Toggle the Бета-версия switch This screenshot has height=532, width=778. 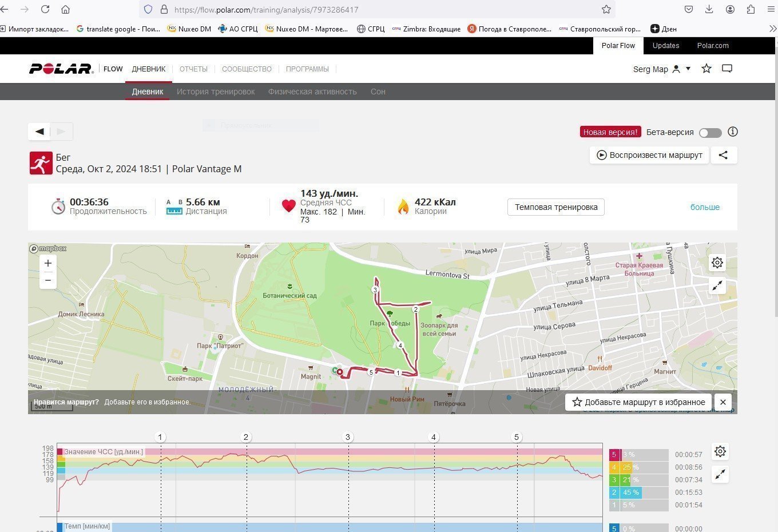710,133
